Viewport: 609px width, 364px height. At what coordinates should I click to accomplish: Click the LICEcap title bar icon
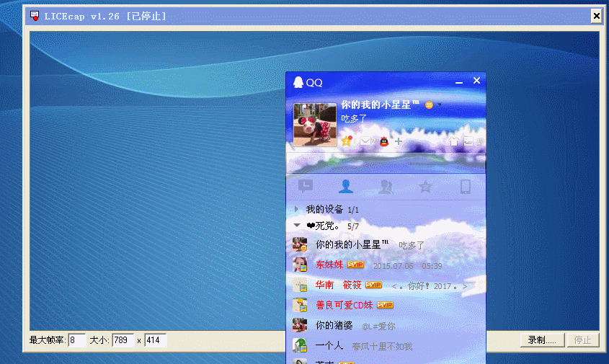coord(35,16)
